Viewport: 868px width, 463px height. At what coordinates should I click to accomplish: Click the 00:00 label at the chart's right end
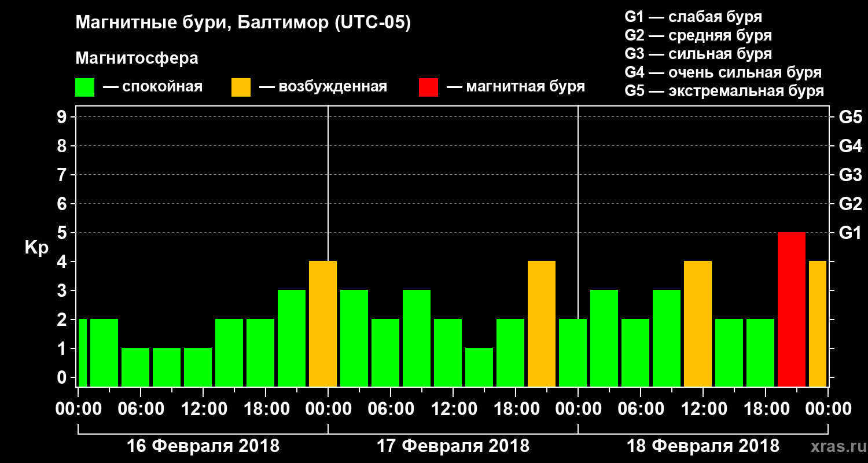coord(828,409)
